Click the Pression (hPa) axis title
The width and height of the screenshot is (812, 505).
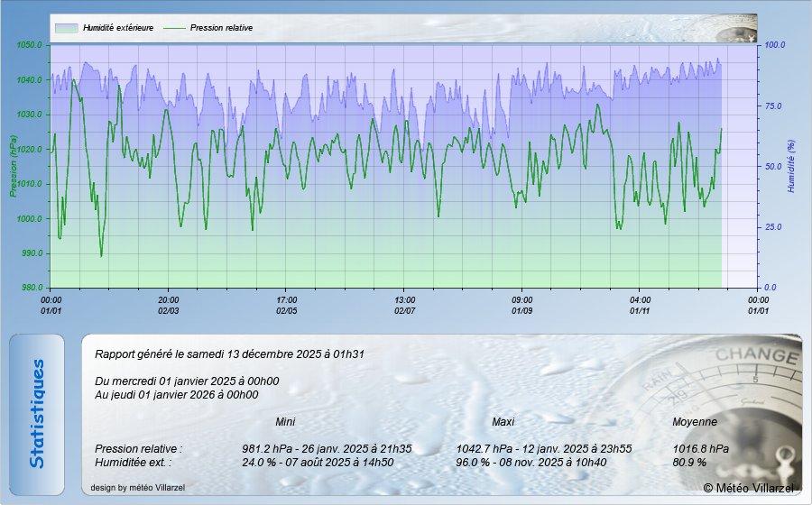(14, 166)
